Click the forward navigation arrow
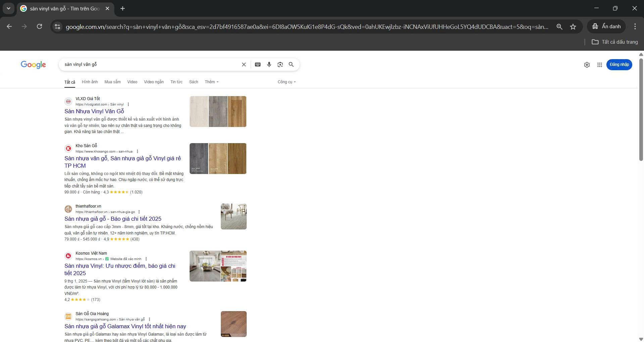The width and height of the screenshot is (644, 342). pyautogui.click(x=24, y=27)
